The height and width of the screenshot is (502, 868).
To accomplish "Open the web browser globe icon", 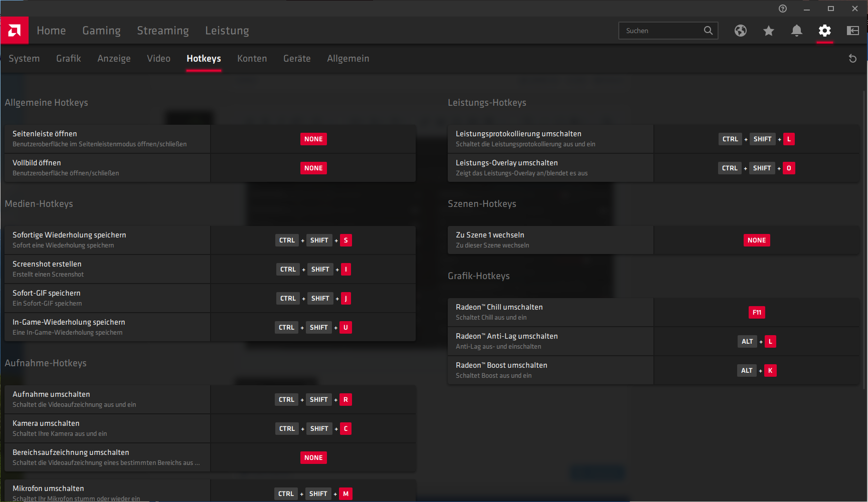I will [741, 31].
